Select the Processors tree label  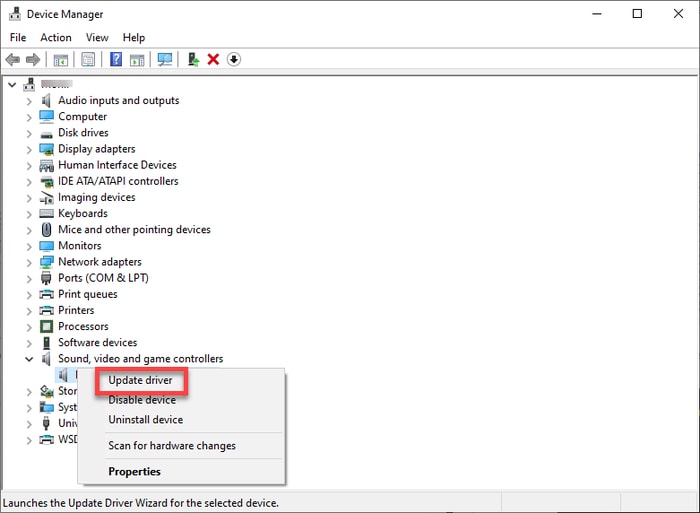[83, 326]
